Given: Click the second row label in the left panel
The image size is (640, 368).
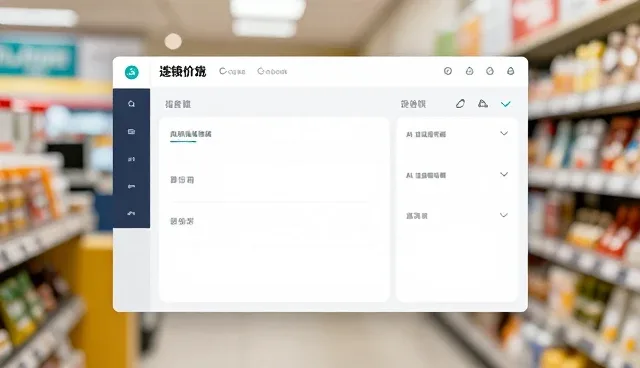Looking at the screenshot, I should point(182,180).
